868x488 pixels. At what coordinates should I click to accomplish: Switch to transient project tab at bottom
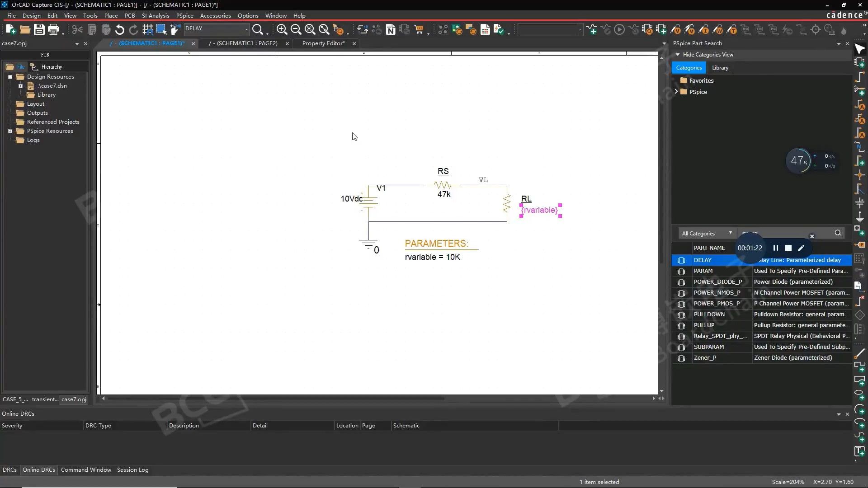pos(45,399)
